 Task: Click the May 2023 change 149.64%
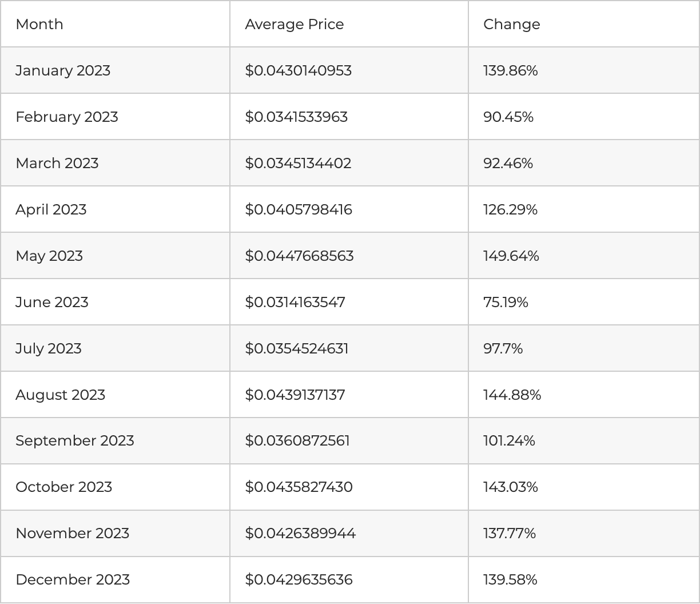pyautogui.click(x=511, y=256)
